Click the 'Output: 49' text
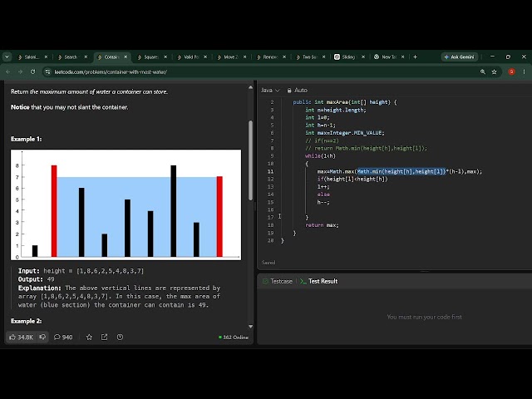The image size is (532, 399). [x=37, y=279]
